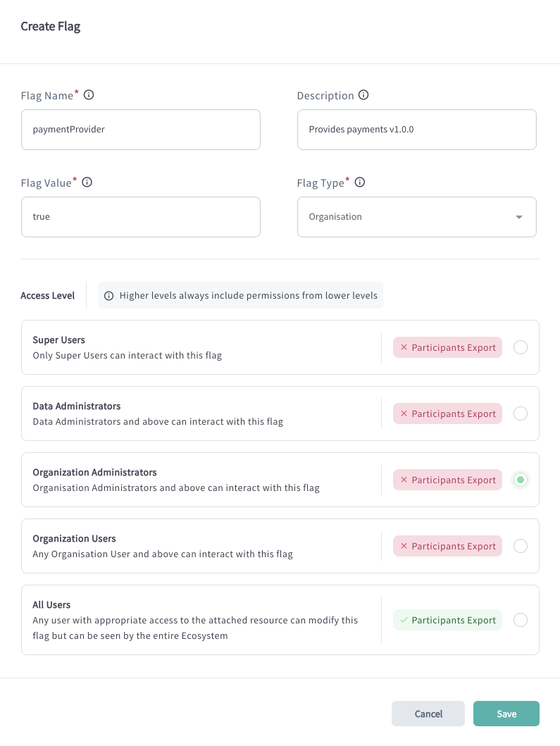Click the Flag Name input field
Viewport: 560px width, 746px height.
click(x=141, y=130)
